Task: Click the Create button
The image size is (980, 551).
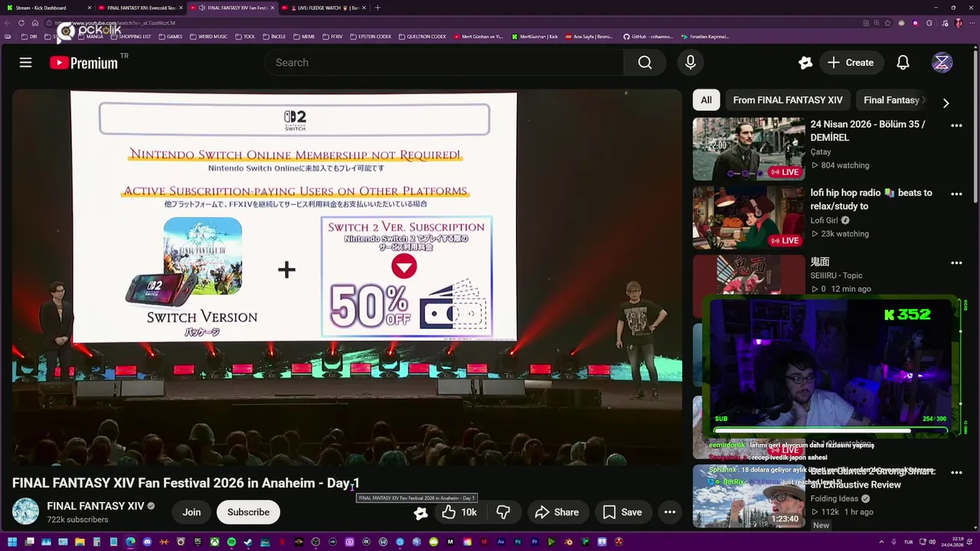Action: tap(851, 63)
